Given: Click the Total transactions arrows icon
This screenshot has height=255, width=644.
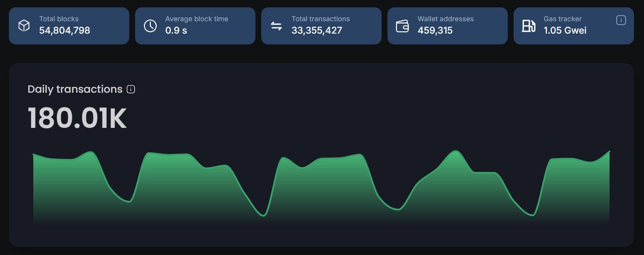Looking at the screenshot, I should click(x=276, y=26).
